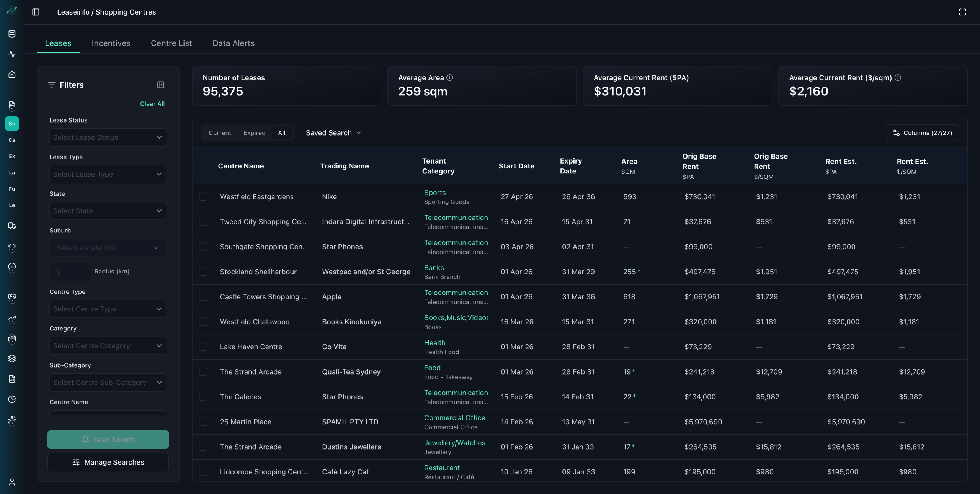Select all rows with header checkbox
The height and width of the screenshot is (494, 980).
pos(203,166)
